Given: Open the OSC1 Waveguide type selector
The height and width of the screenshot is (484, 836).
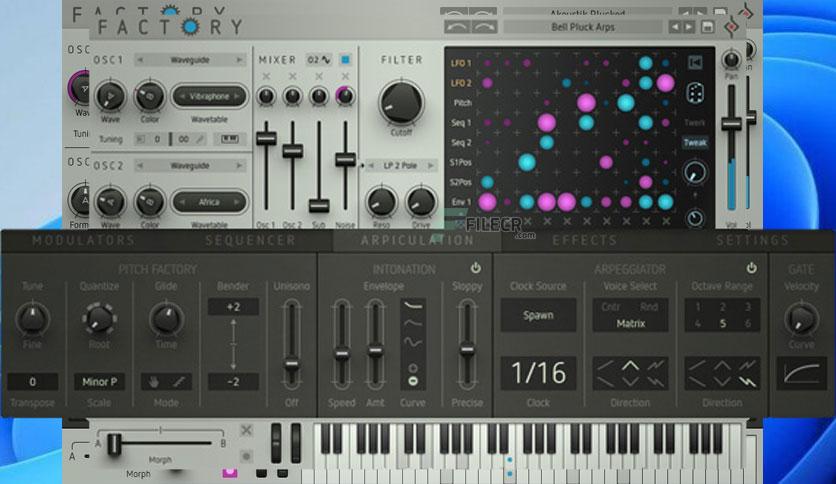Looking at the screenshot, I should point(189,60).
